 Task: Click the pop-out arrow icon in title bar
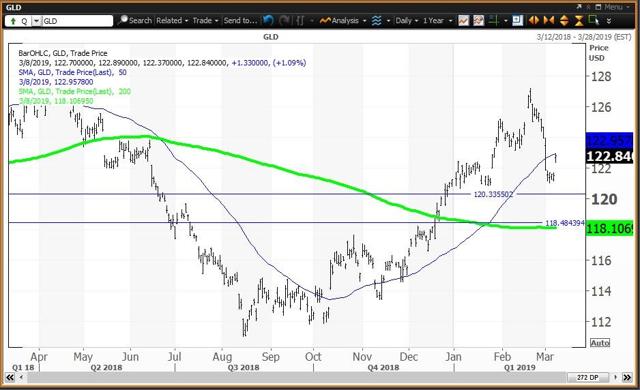tap(579, 7)
